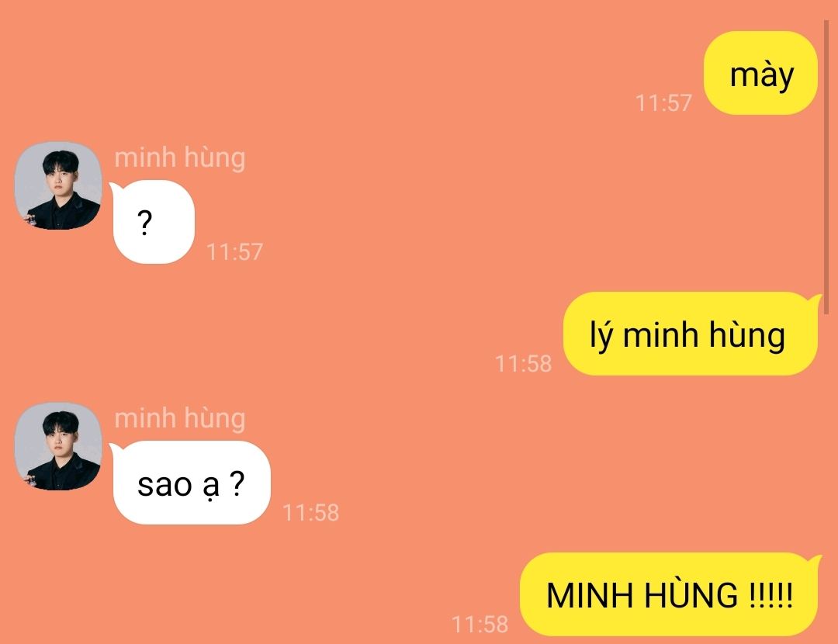Tap the 11:58 timestamp beside "lý minh hùng"

[x=523, y=363]
